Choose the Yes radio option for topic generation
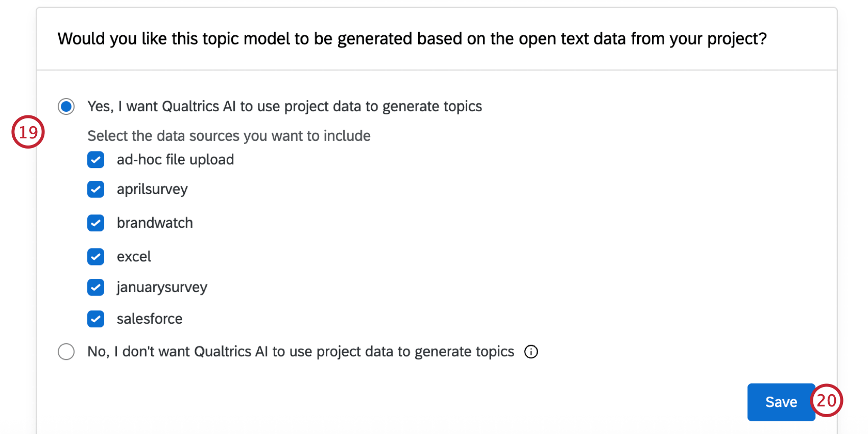The height and width of the screenshot is (434, 868). point(66,106)
